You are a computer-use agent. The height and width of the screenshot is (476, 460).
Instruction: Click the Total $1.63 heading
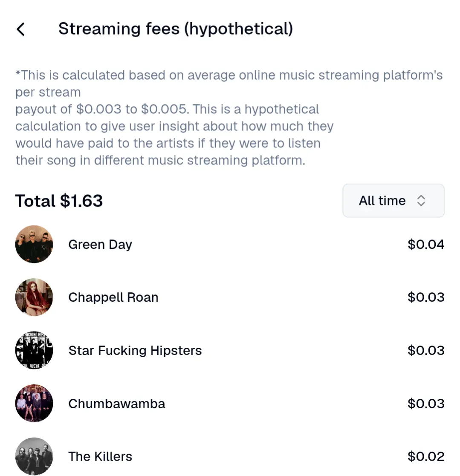click(x=59, y=201)
